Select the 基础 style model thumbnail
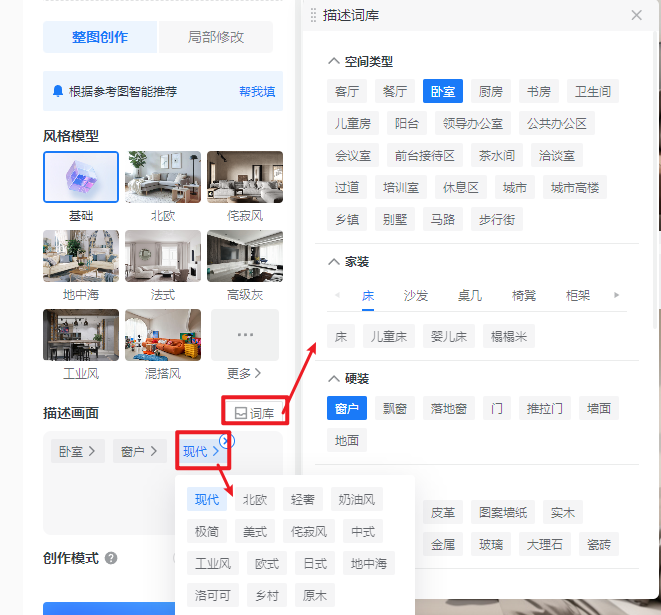The image size is (661, 615). pos(81,177)
